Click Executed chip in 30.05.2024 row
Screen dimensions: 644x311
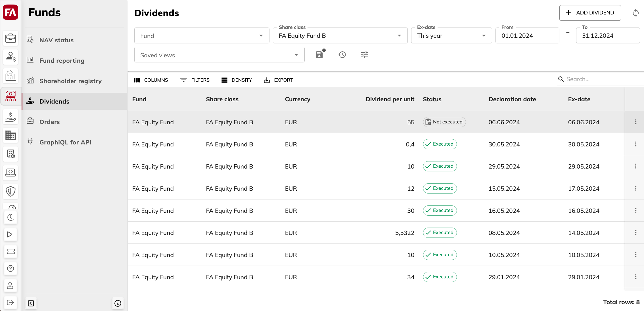pyautogui.click(x=440, y=144)
